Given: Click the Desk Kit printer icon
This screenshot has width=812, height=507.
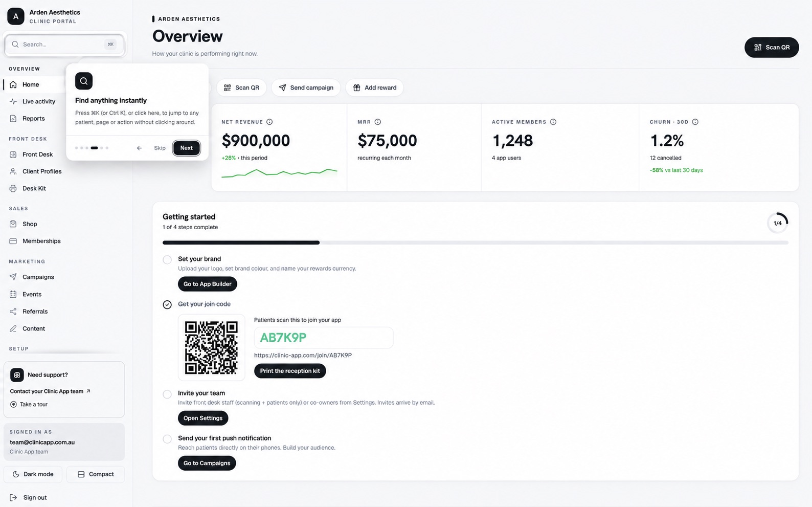Looking at the screenshot, I should [x=13, y=188].
